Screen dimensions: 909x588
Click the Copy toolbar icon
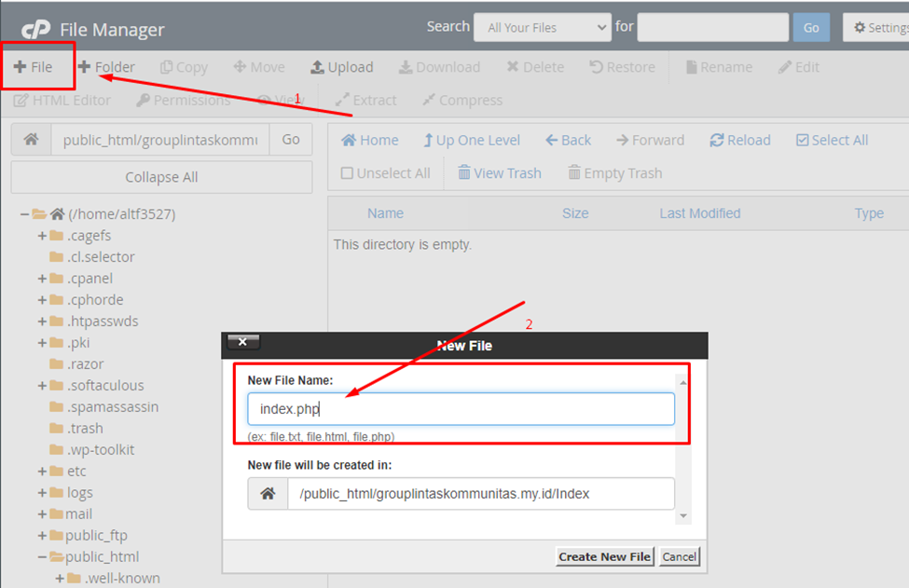tap(166, 67)
